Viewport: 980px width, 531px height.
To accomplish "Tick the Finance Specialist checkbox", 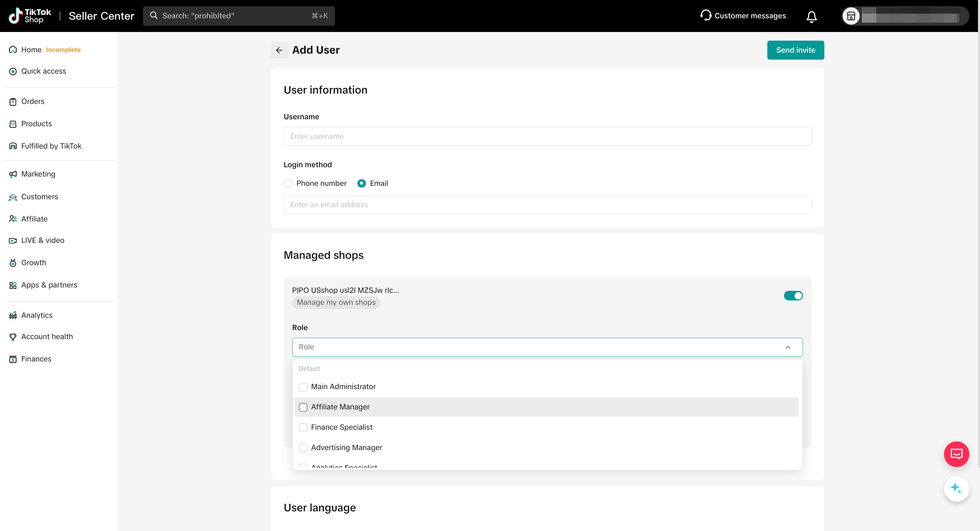I will 303,427.
